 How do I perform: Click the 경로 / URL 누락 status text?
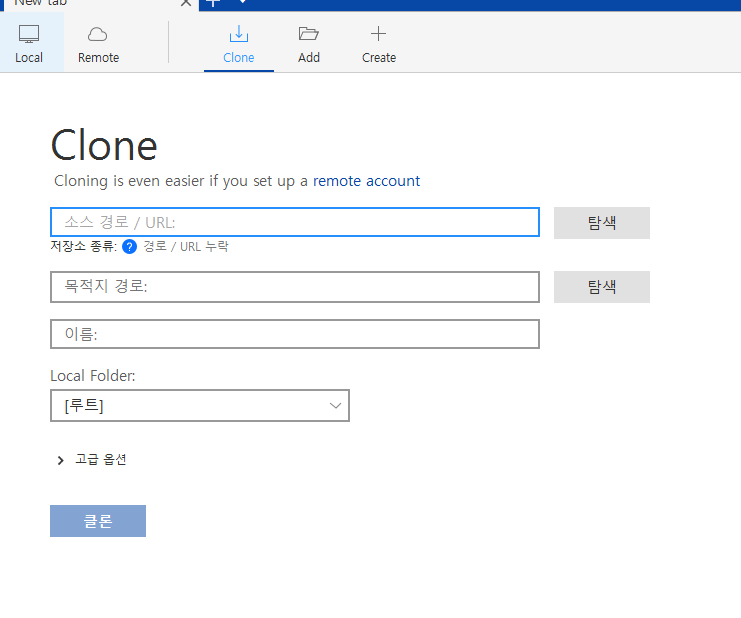point(186,247)
